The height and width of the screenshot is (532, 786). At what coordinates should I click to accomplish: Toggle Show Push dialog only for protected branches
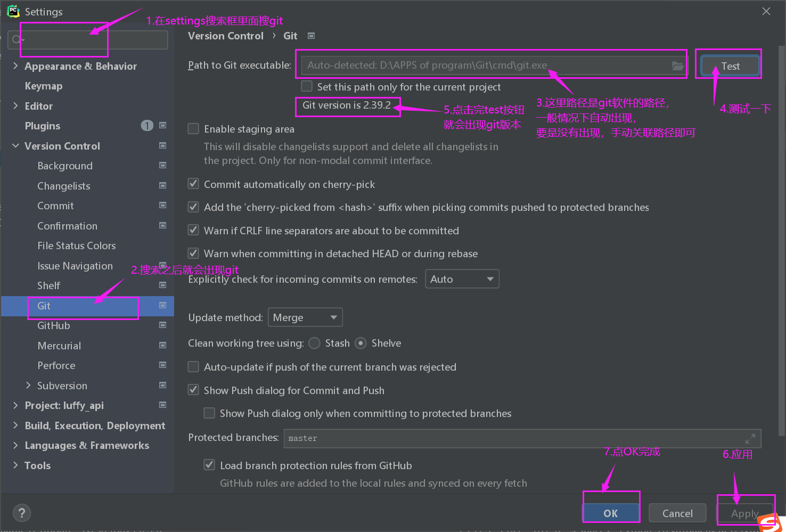(210, 413)
